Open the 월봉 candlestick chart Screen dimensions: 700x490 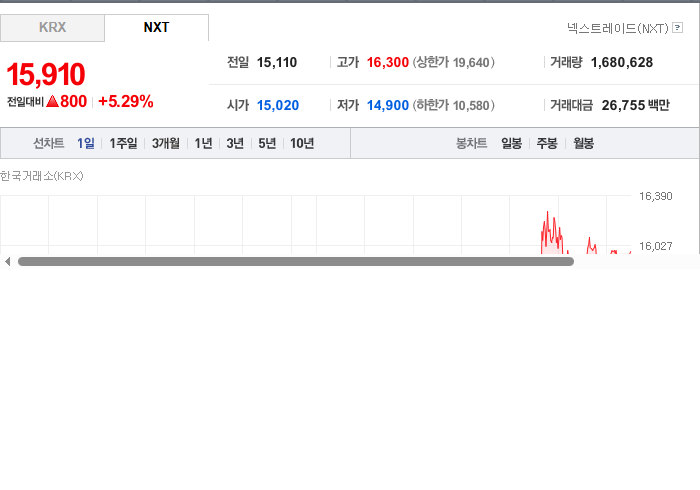pyautogui.click(x=583, y=143)
